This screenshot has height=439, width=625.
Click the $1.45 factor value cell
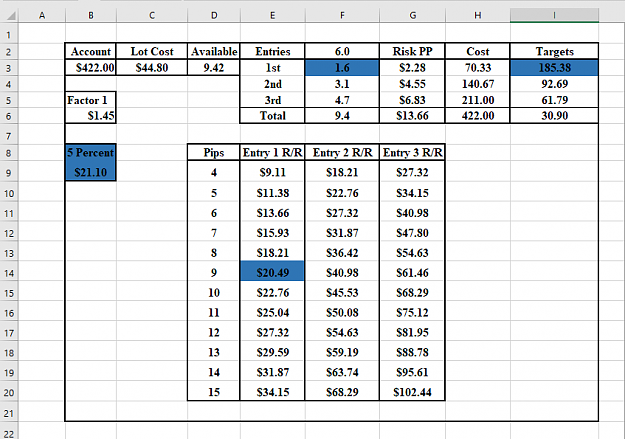[x=91, y=116]
